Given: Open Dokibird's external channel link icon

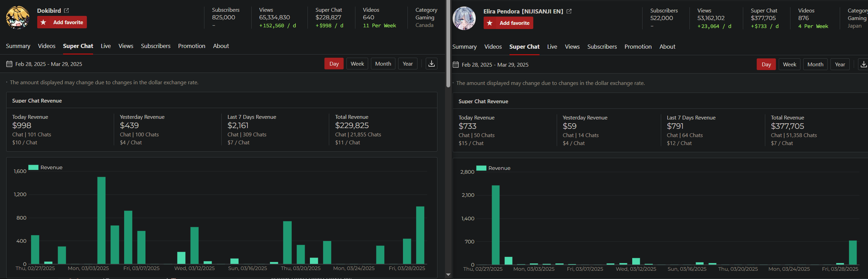Looking at the screenshot, I should [67, 11].
